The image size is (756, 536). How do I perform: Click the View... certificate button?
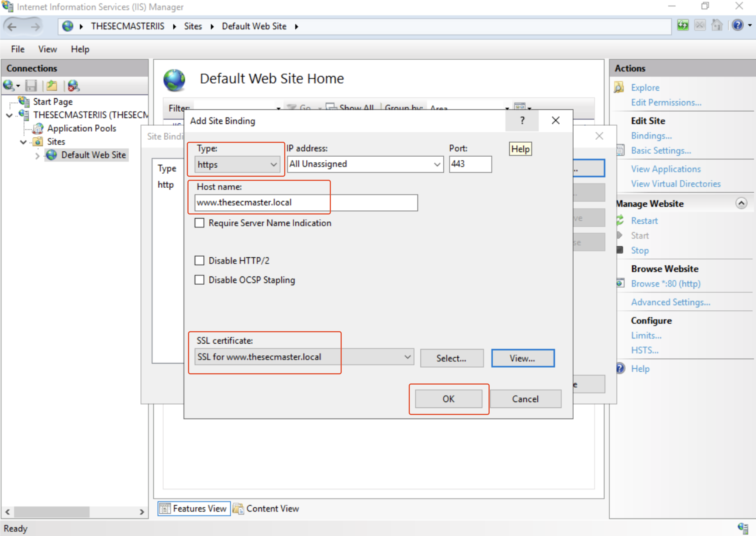pyautogui.click(x=523, y=358)
